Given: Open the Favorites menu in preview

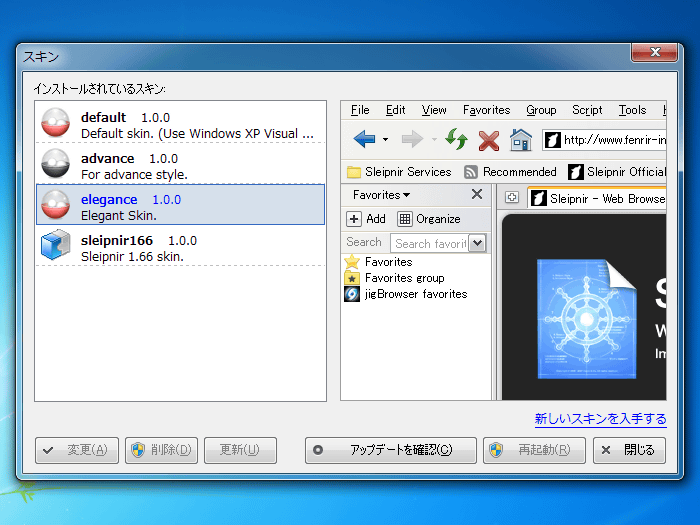Looking at the screenshot, I should coord(486,110).
